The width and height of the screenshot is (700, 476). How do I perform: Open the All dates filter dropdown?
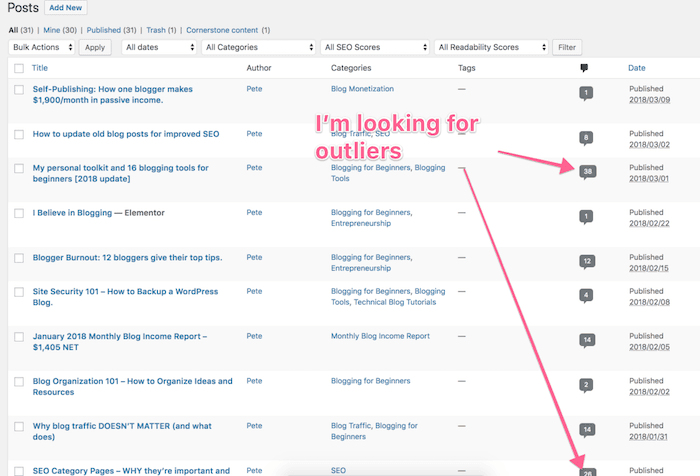(x=159, y=47)
